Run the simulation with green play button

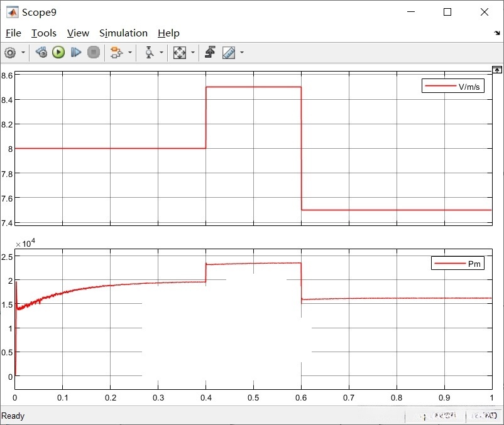pyautogui.click(x=58, y=53)
